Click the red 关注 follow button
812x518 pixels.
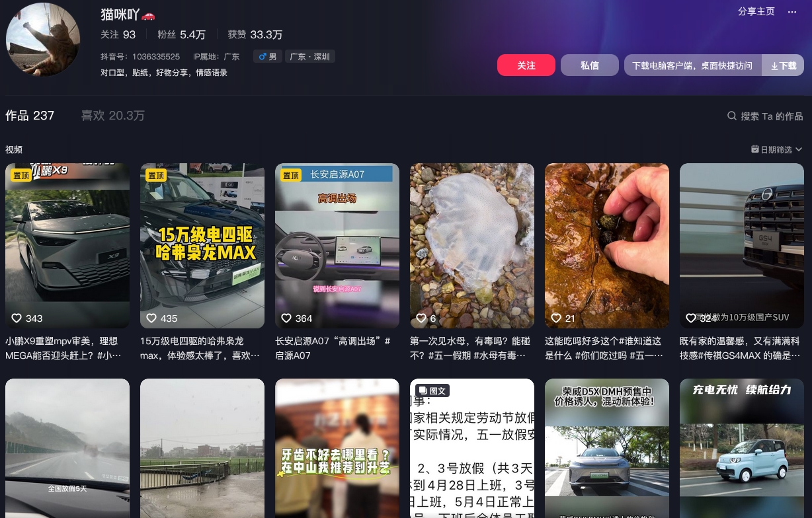pos(526,65)
